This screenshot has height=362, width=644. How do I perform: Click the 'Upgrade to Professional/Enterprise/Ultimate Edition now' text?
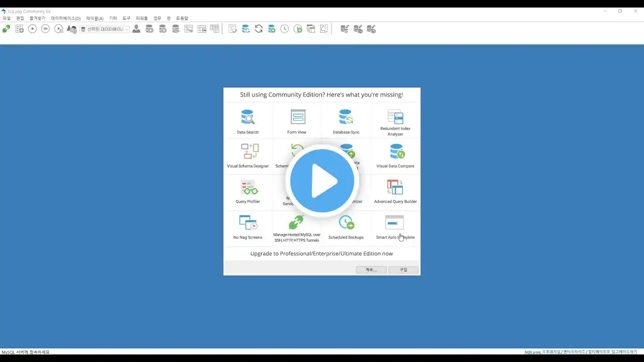pos(321,254)
